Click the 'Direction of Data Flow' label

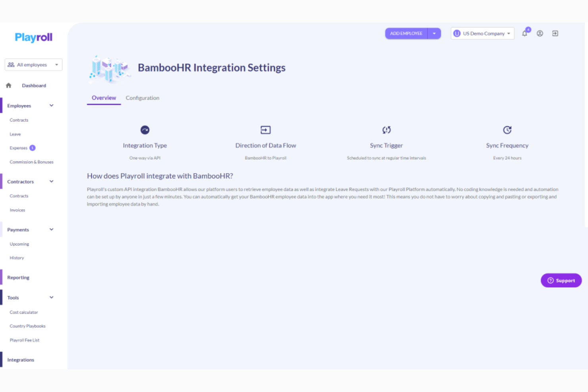pyautogui.click(x=266, y=145)
